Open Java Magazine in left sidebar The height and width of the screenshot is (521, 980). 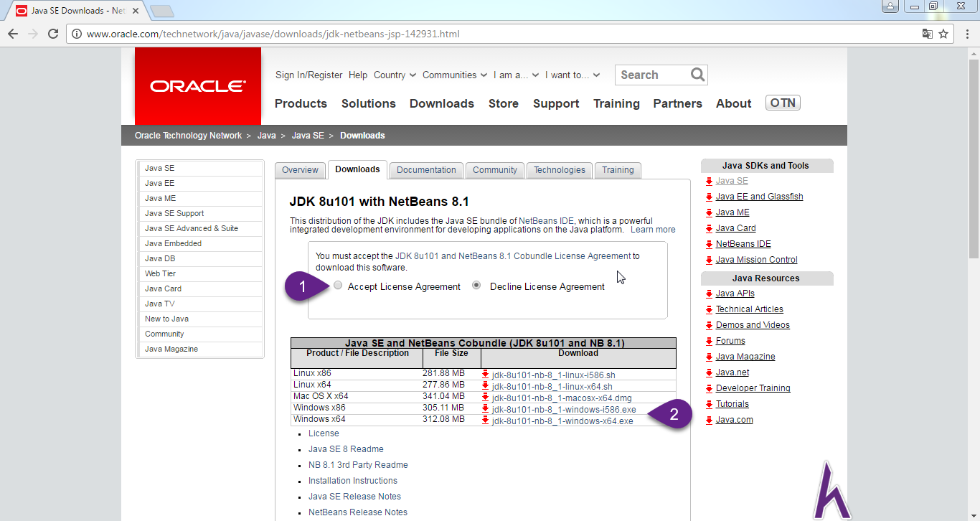pyautogui.click(x=200, y=349)
